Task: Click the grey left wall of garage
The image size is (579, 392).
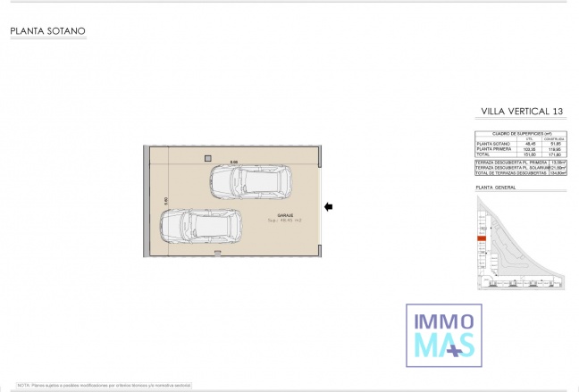Action: (147, 201)
